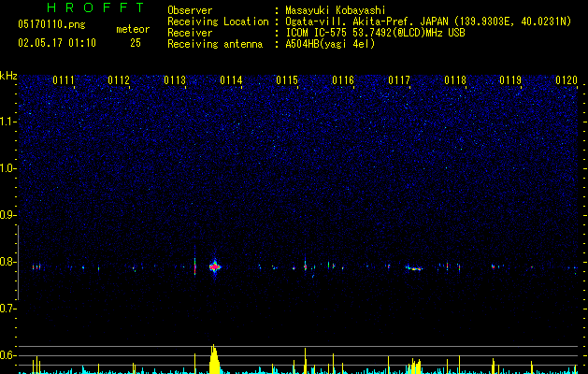Click the 0111 time marker

click(64, 80)
